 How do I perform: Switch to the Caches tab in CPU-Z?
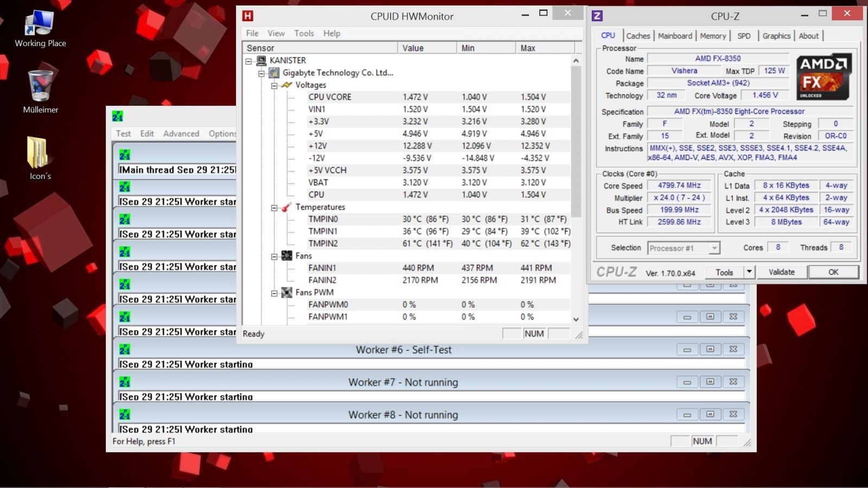[x=638, y=36]
